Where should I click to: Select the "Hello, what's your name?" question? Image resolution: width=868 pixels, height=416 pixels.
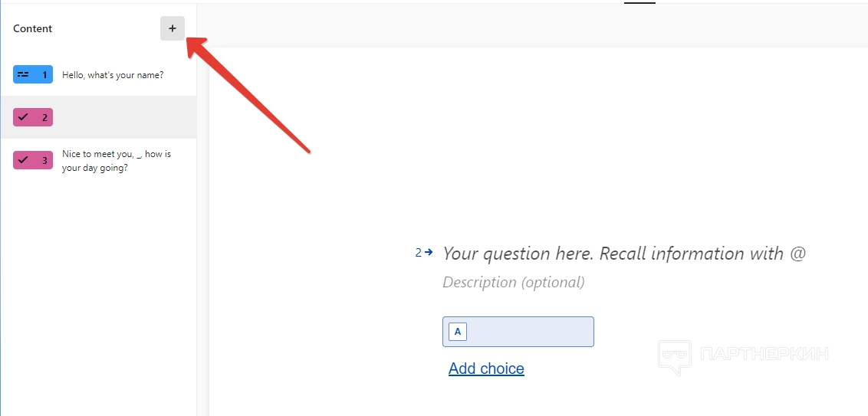tap(113, 75)
